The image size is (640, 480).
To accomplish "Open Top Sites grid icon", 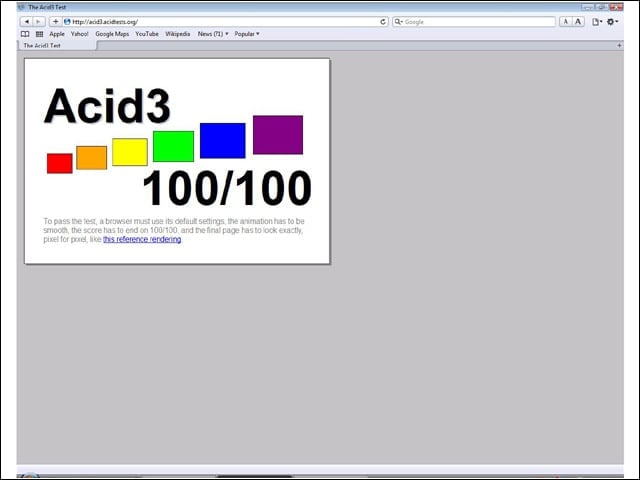I will click(39, 34).
